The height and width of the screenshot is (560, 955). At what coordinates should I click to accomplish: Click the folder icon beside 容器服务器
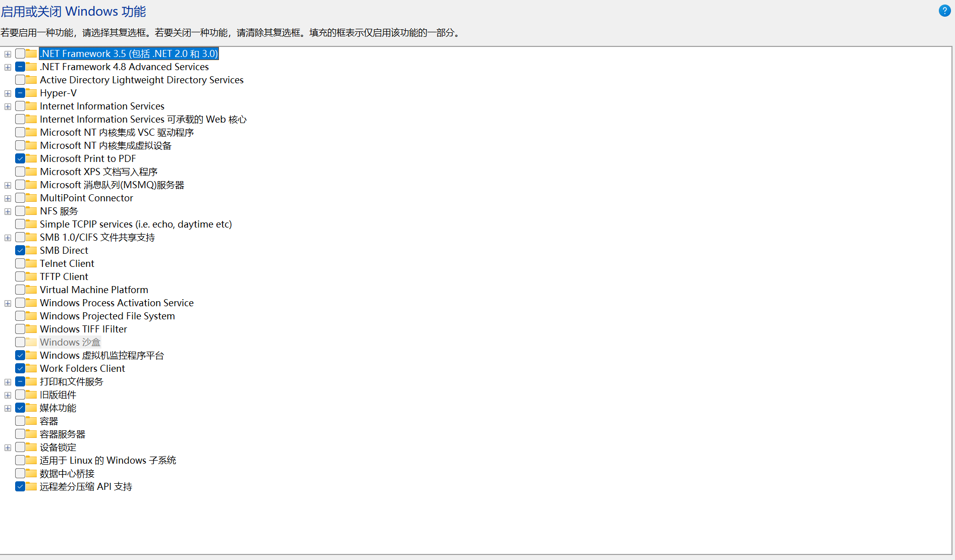coord(31,434)
